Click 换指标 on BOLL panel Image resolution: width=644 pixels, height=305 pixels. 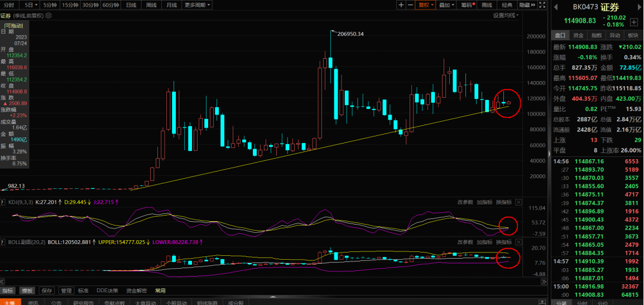tap(504, 242)
